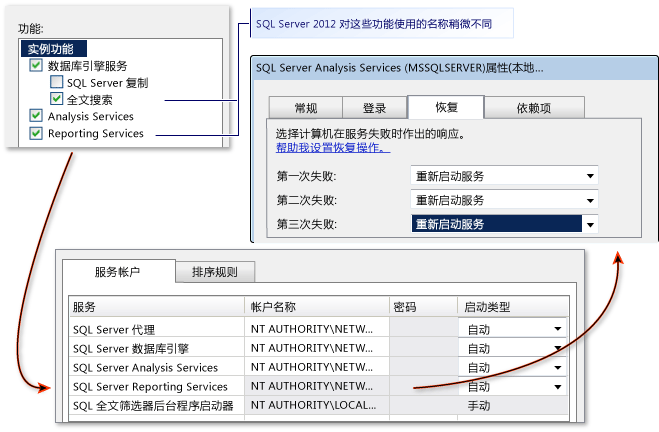The width and height of the screenshot is (659, 432).
Task: Switch to the 排序规则 tab
Action: [215, 272]
